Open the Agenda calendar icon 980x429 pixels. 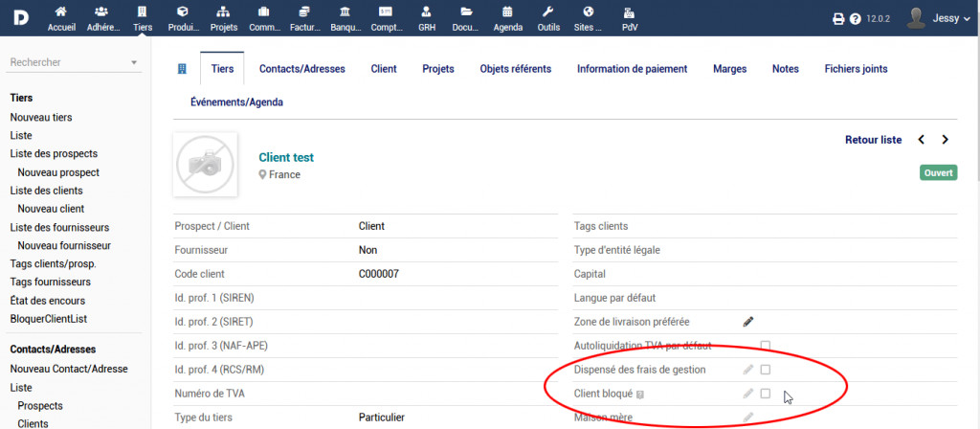coord(507,12)
